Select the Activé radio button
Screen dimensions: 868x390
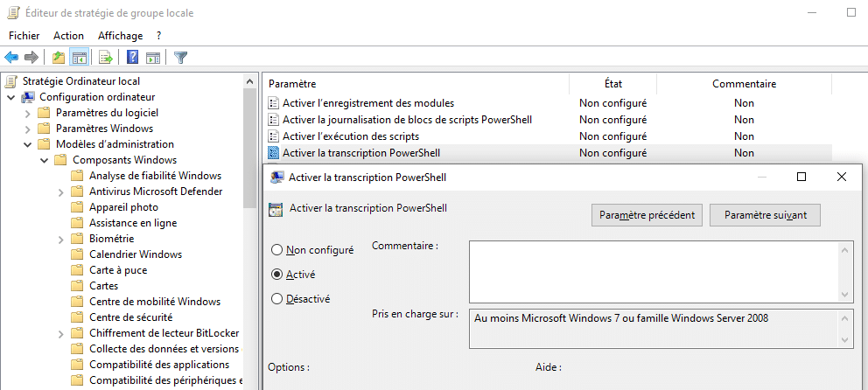(277, 274)
